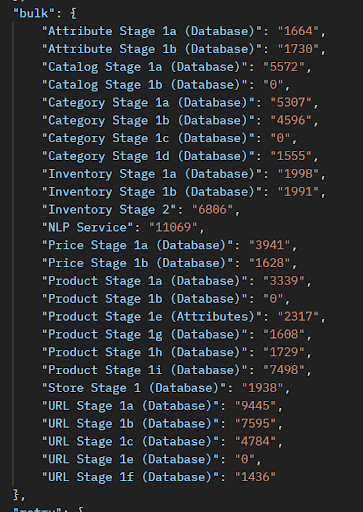
Task: Click the value "9445" for URL Stage 1a
Action: click(x=256, y=406)
